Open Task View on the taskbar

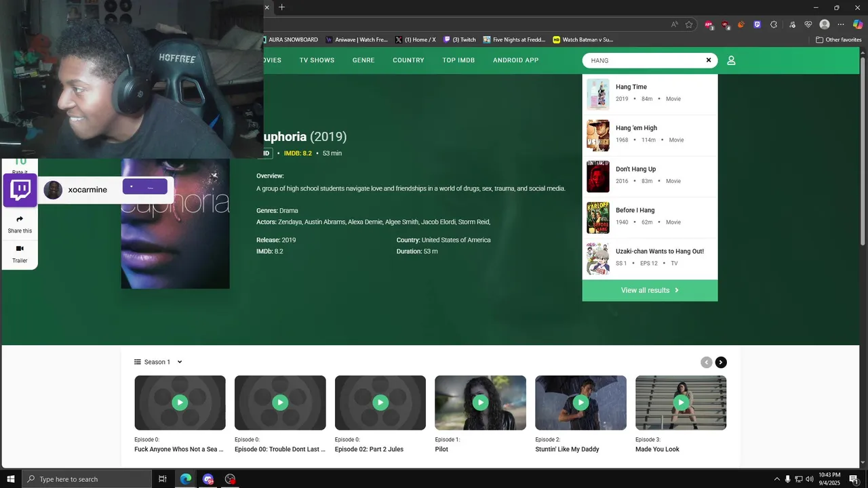click(x=163, y=479)
